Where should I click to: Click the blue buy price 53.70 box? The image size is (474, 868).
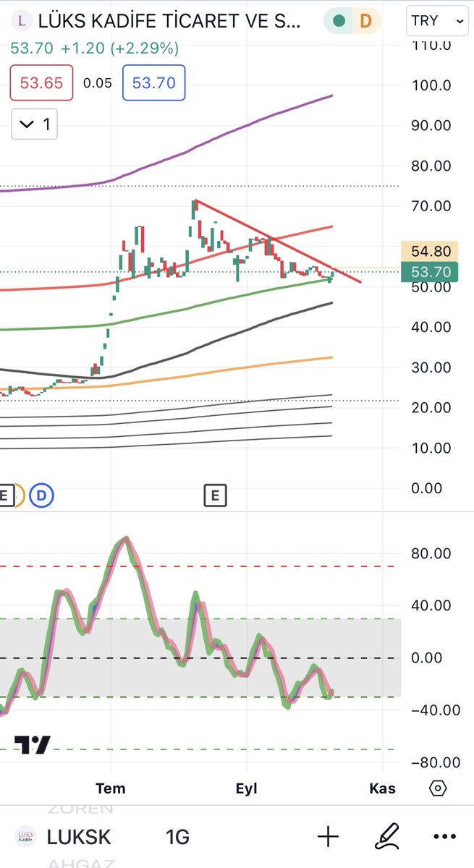click(x=153, y=82)
